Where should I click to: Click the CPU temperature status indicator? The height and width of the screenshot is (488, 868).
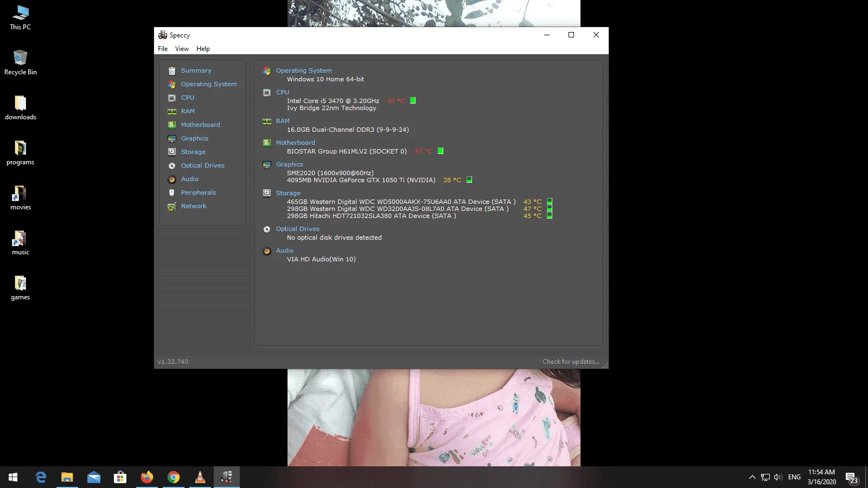pos(413,100)
